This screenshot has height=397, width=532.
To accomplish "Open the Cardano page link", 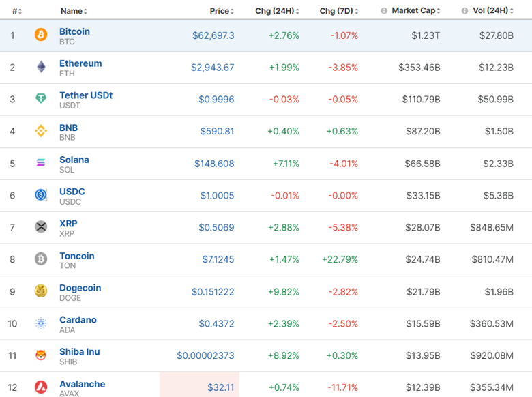I will tap(78, 320).
